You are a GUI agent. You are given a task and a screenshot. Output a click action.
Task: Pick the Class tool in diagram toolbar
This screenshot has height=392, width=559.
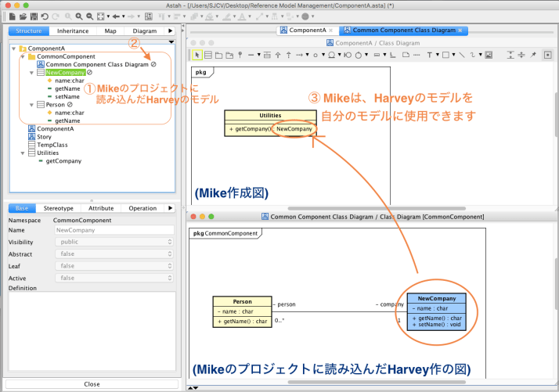208,56
